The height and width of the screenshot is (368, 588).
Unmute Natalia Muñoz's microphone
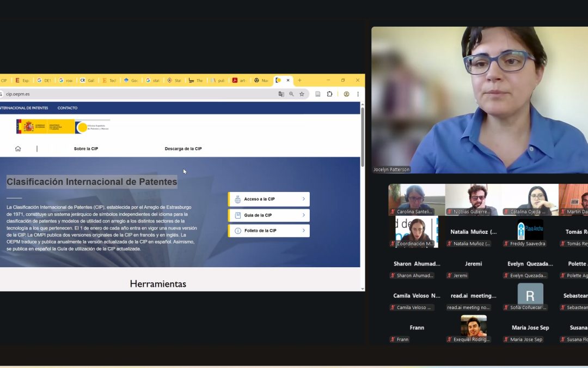(450, 244)
